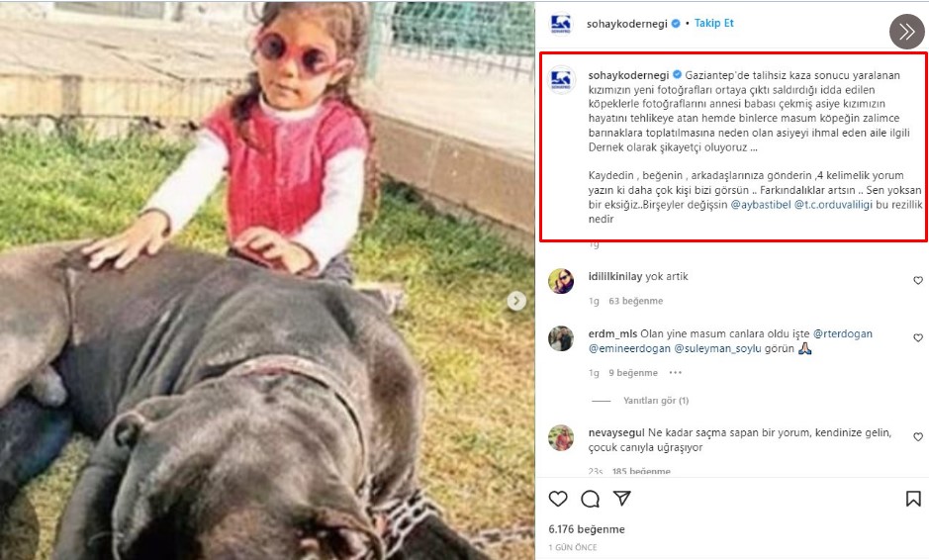View 6.176 beğenme likes list
929x560 pixels.
[x=587, y=529]
